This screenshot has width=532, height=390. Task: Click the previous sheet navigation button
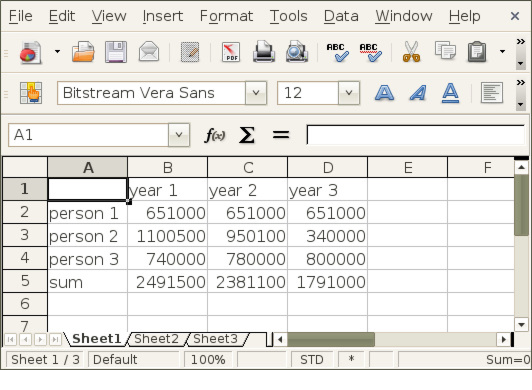click(25, 339)
